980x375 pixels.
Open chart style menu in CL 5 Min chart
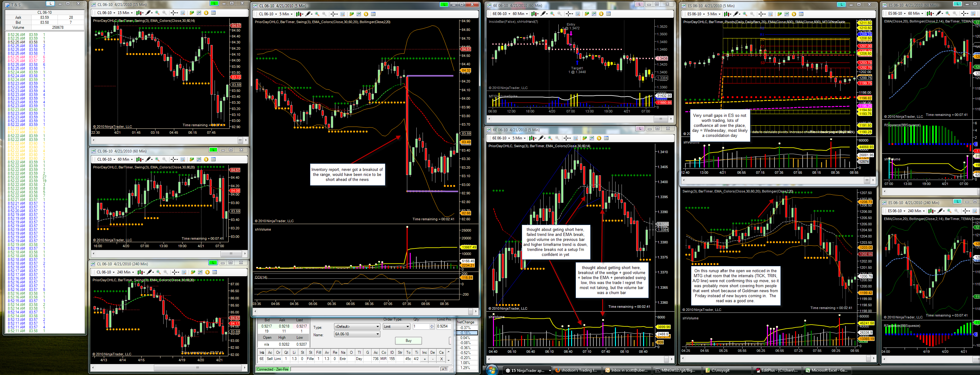pyautogui.click(x=299, y=14)
